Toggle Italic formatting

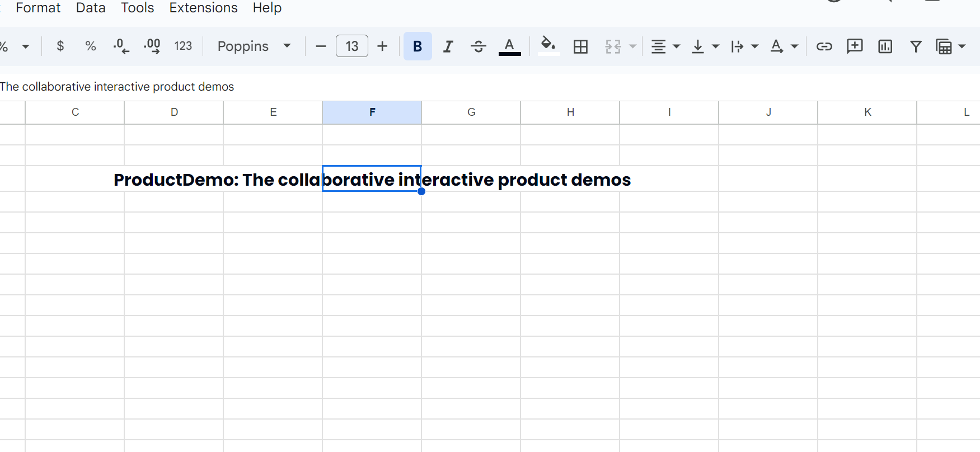click(x=448, y=46)
